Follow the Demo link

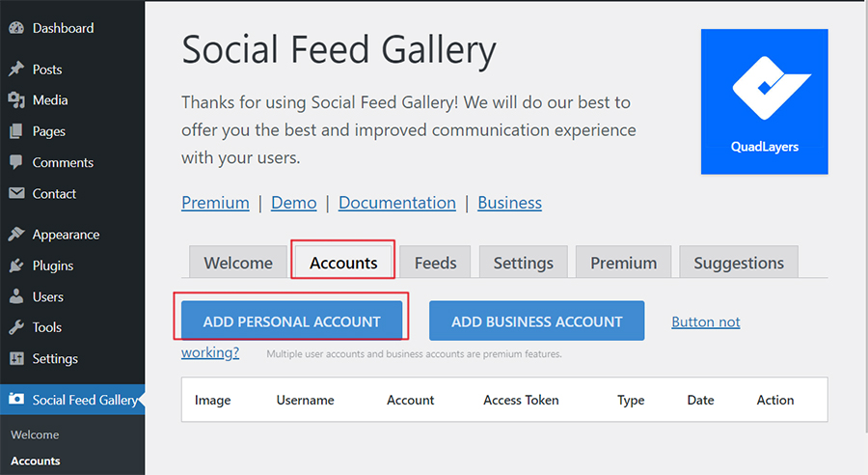tap(294, 203)
